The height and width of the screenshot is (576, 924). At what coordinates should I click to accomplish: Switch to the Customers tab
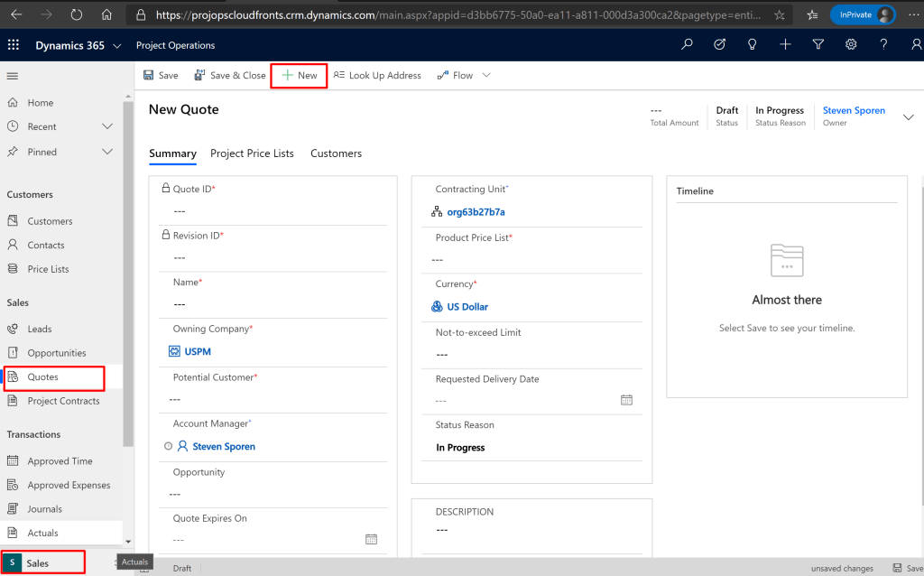tap(336, 153)
